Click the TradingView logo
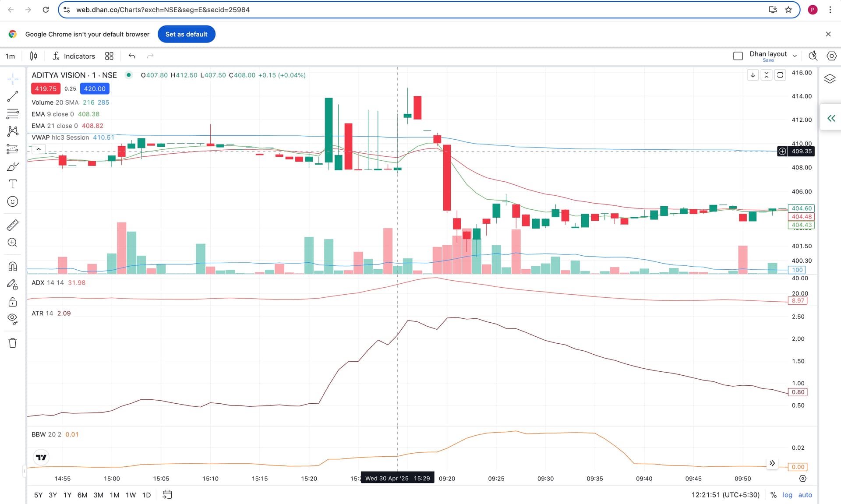Viewport: 841px width, 504px height. point(41,457)
